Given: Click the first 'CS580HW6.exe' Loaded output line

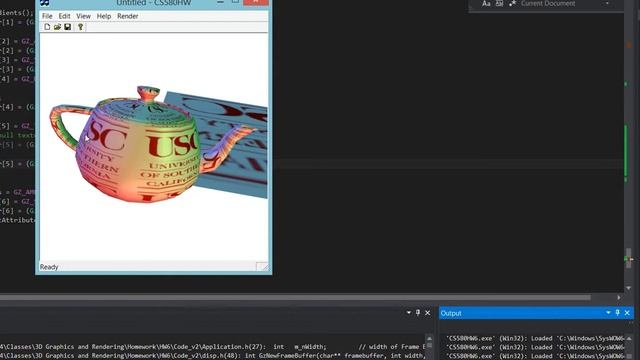Looking at the screenshot, I should coord(535,338).
